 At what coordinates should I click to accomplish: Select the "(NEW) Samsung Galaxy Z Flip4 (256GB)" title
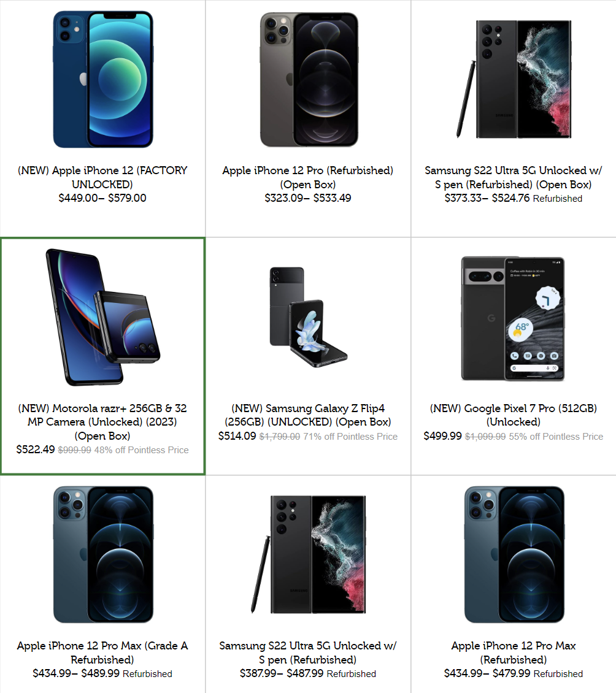tap(308, 415)
